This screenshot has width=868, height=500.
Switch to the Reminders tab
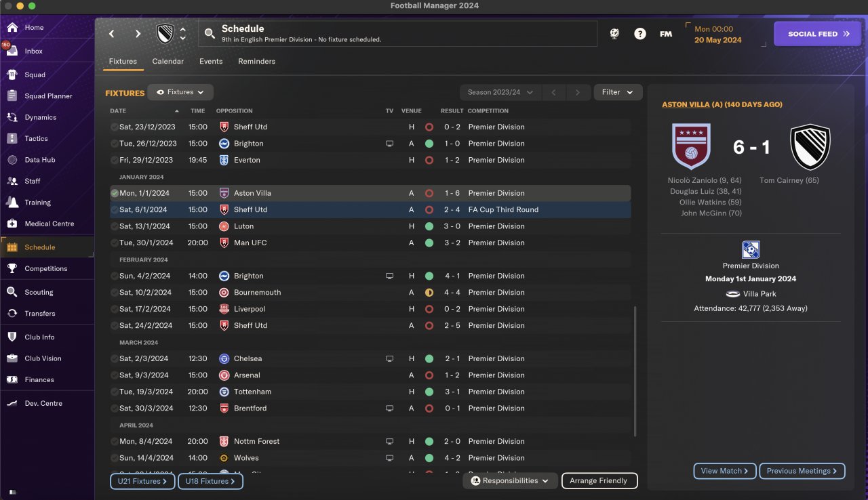tap(256, 61)
